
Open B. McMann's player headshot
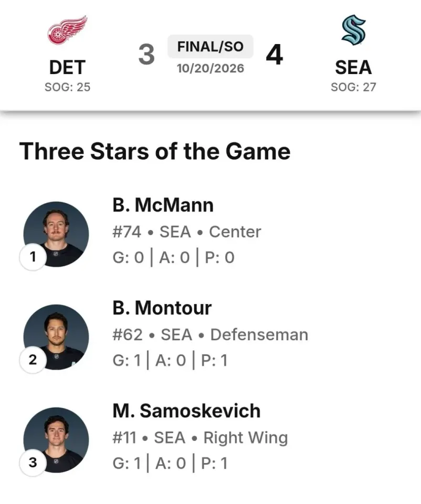[x=56, y=234]
